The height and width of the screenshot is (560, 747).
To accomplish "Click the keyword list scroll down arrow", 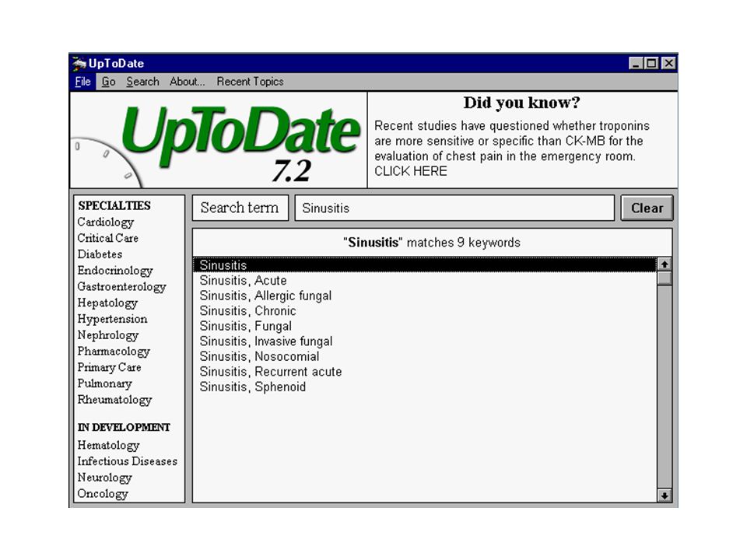I will click(664, 495).
